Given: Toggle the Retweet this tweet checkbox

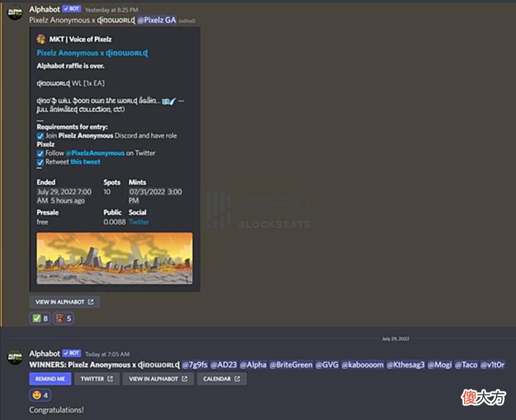Looking at the screenshot, I should pyautogui.click(x=40, y=162).
